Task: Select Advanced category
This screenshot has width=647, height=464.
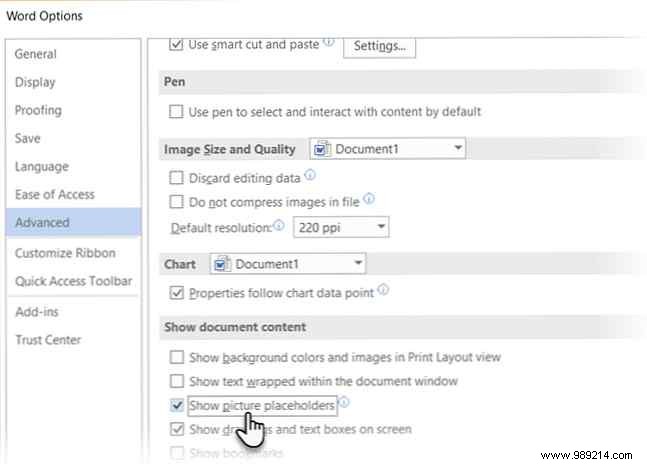Action: 73,222
